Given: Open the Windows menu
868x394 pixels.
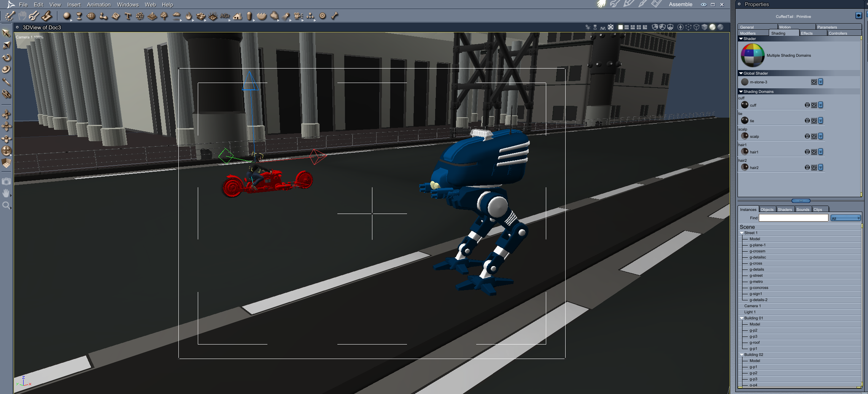Looking at the screenshot, I should (128, 5).
